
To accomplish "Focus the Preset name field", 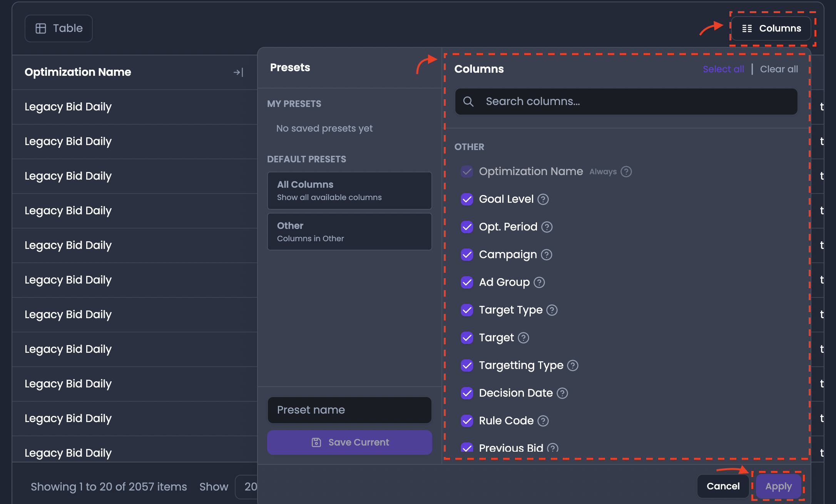I will tap(349, 410).
